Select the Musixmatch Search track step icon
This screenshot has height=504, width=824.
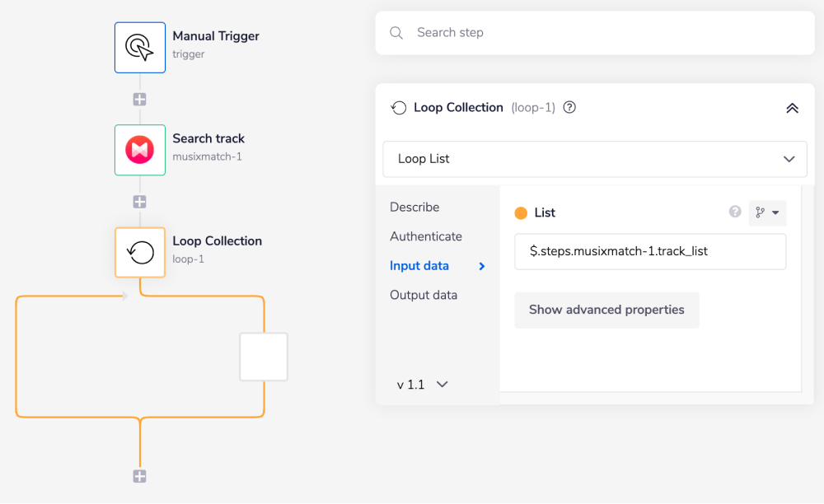(x=140, y=150)
